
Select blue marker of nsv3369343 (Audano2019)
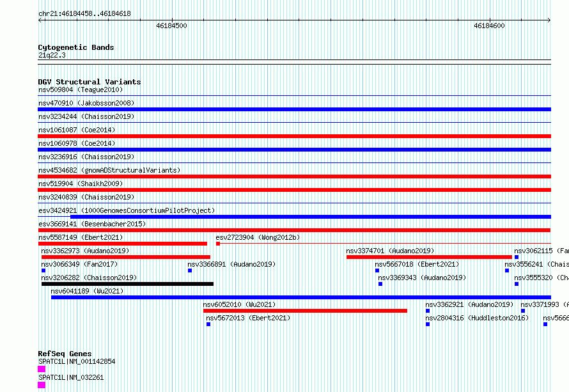pyautogui.click(x=380, y=284)
